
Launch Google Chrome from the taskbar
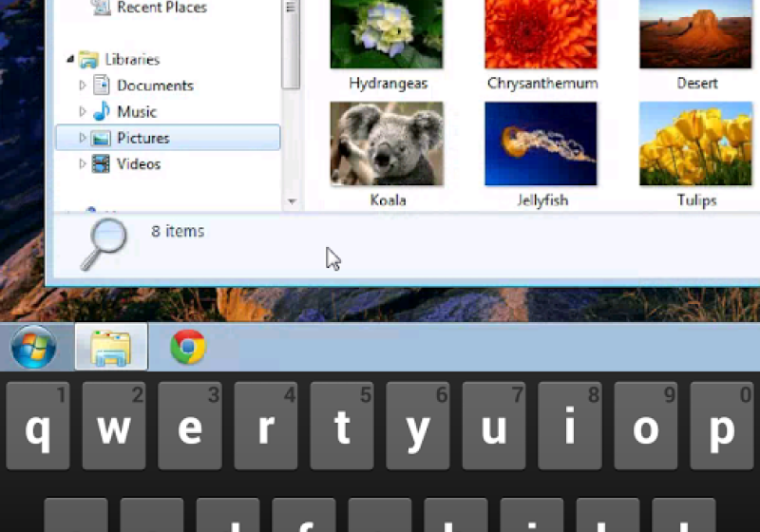[x=188, y=347]
